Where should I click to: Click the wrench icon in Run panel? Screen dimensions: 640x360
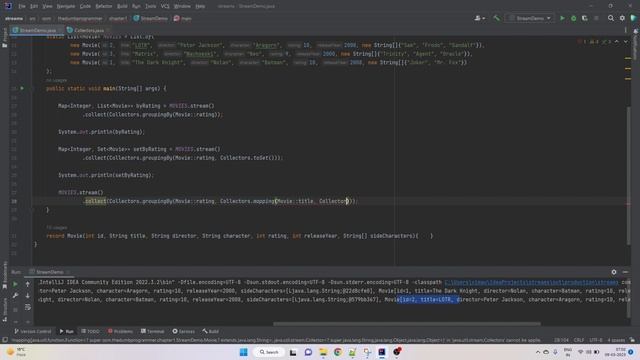pos(15,295)
